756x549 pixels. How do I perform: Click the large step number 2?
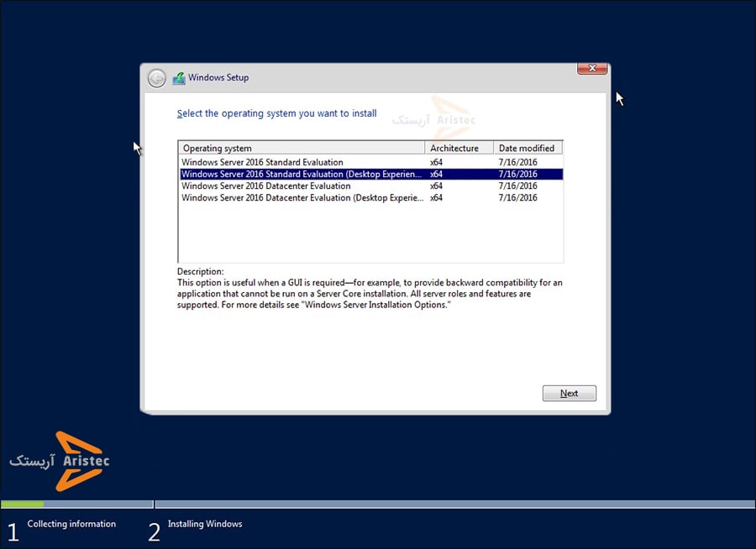(x=154, y=531)
